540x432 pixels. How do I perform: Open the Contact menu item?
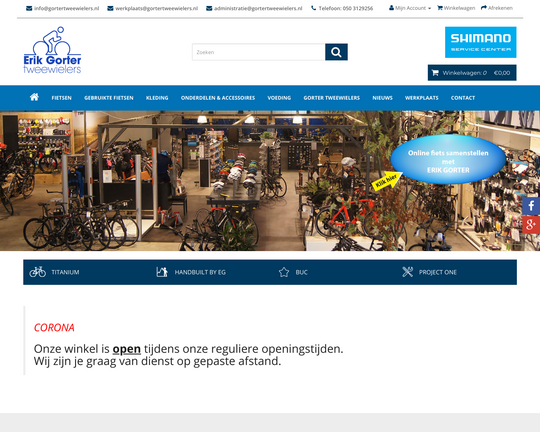463,98
